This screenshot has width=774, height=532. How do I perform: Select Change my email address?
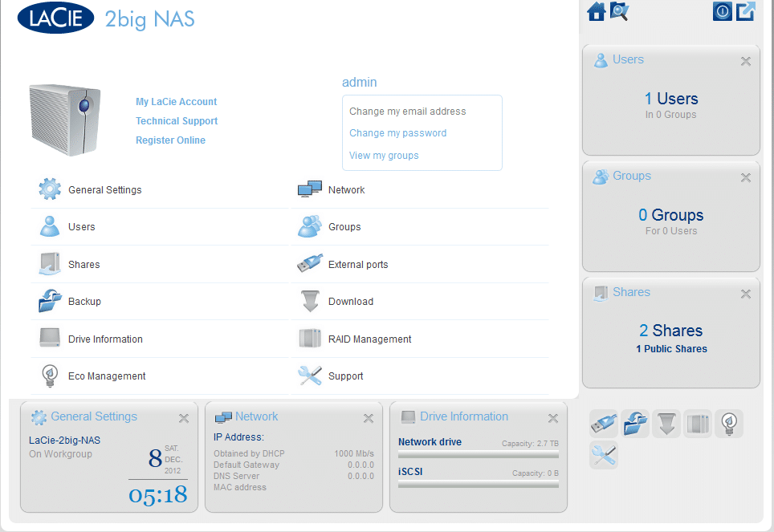click(x=407, y=112)
